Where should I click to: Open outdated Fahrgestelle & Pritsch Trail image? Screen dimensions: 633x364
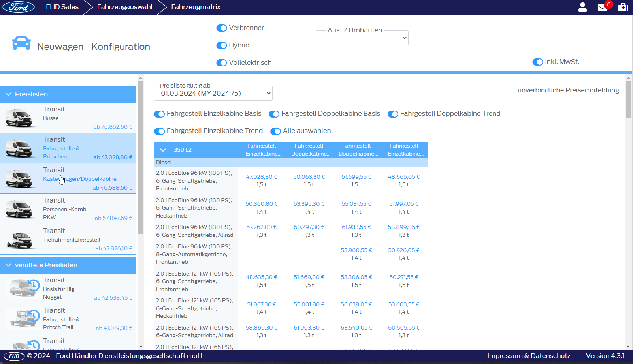pos(24,318)
